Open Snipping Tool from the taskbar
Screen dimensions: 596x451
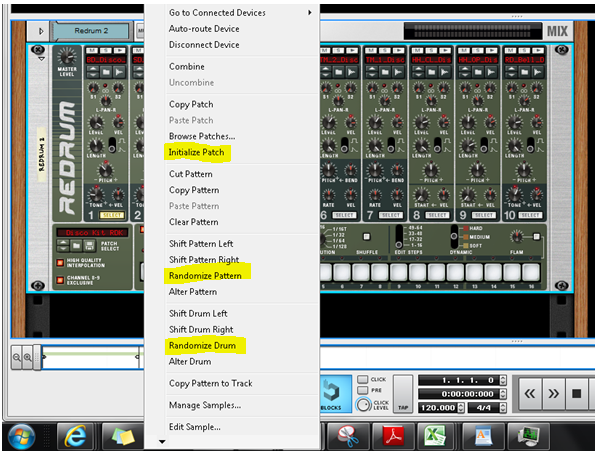tap(349, 436)
